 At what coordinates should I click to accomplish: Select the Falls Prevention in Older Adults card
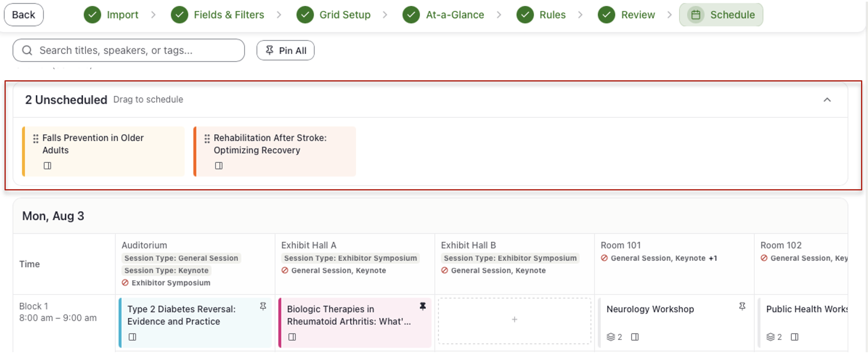(103, 152)
